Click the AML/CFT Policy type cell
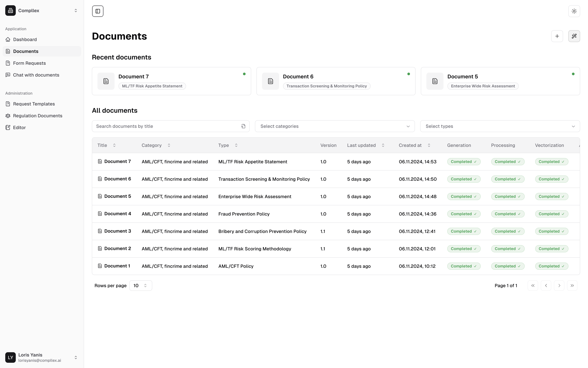Screen dimensions: 588x368 (236, 266)
